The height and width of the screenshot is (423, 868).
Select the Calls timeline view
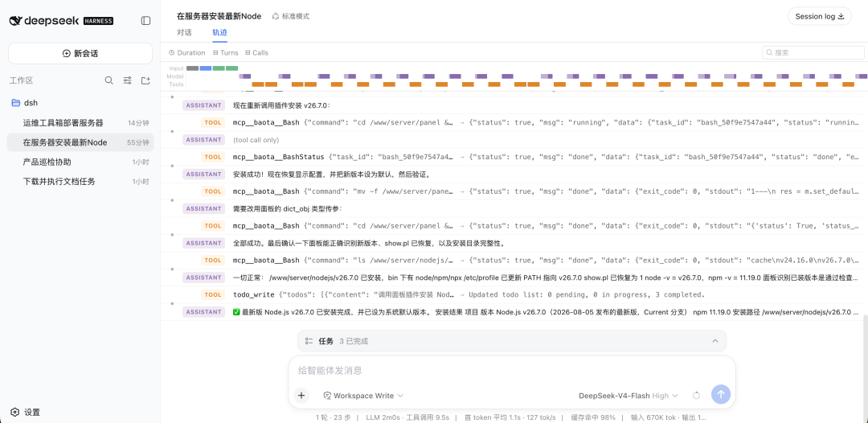(x=257, y=52)
